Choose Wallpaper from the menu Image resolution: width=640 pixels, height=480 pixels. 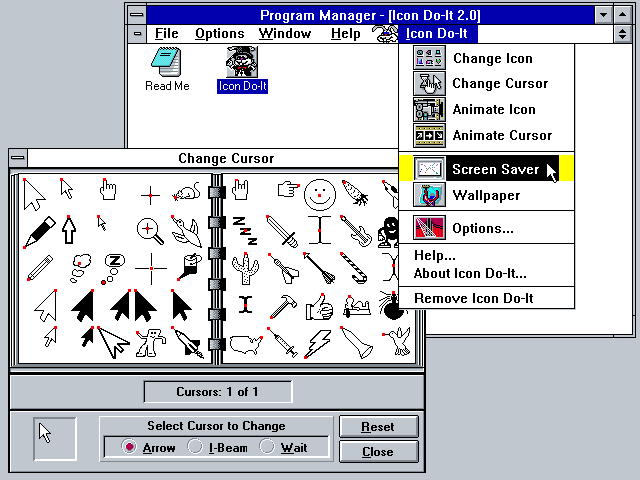(487, 195)
